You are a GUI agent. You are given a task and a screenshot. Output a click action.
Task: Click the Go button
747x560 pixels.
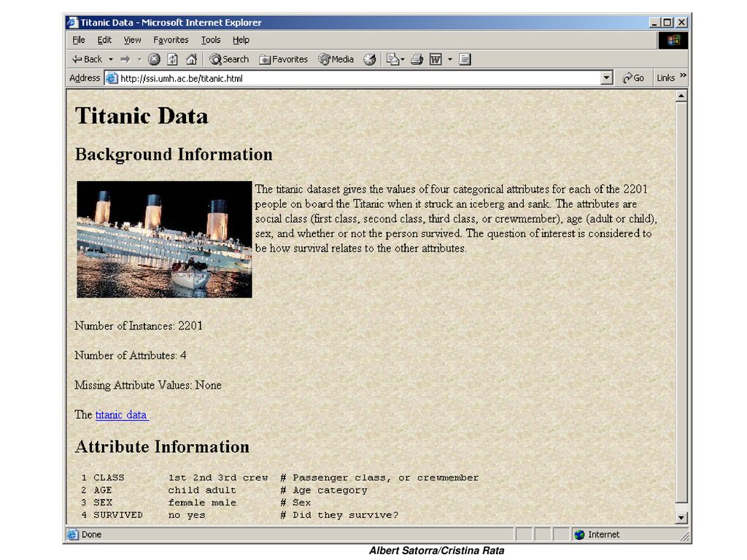click(x=633, y=78)
